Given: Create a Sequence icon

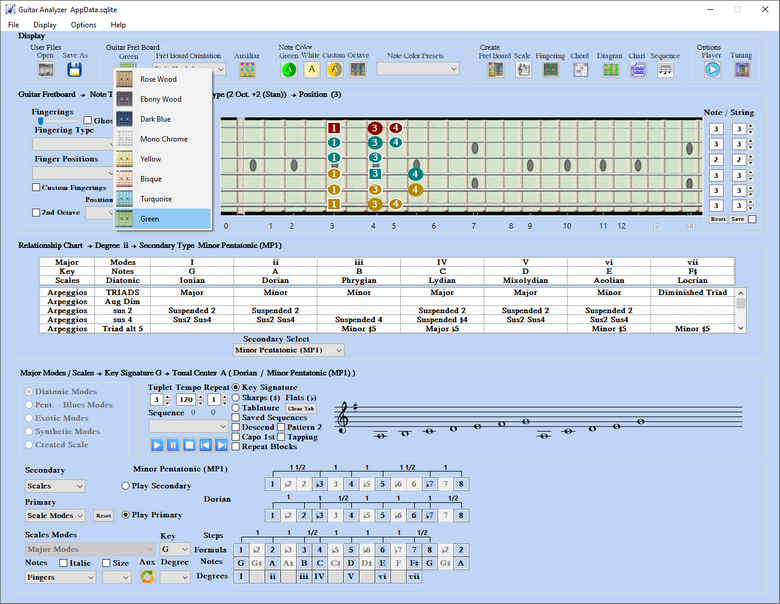Looking at the screenshot, I should tap(665, 70).
